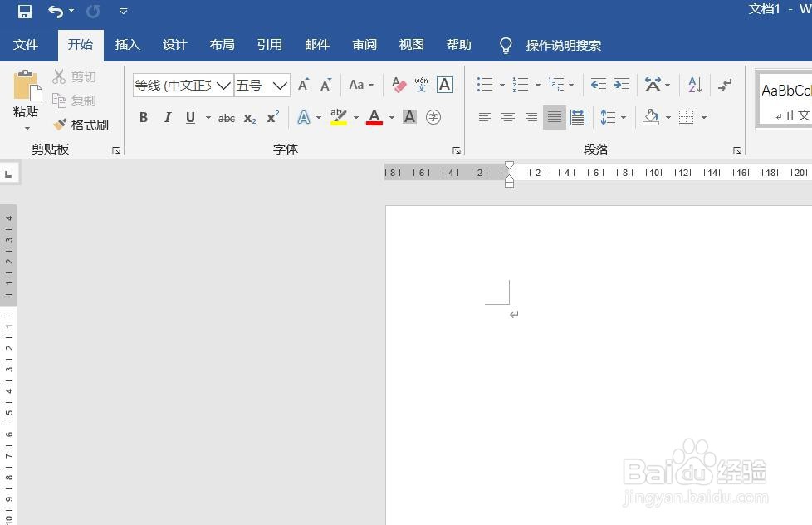Apply underline to the text
812x525 pixels.
tap(189, 117)
